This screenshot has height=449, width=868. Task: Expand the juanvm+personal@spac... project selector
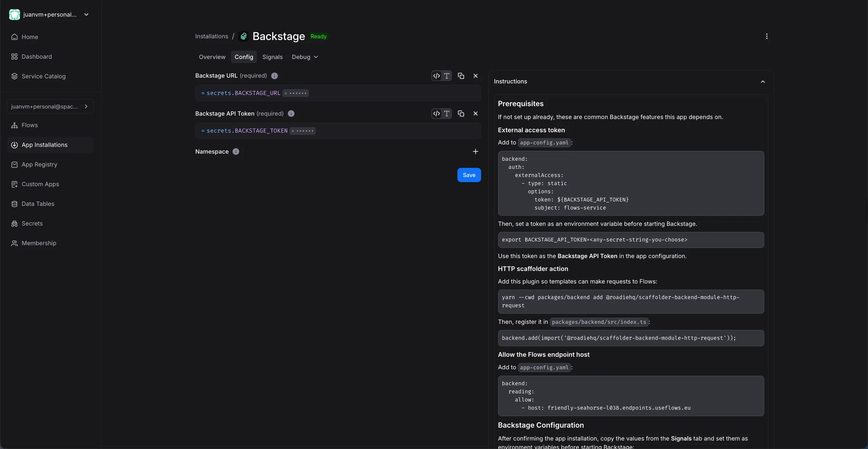[50, 106]
